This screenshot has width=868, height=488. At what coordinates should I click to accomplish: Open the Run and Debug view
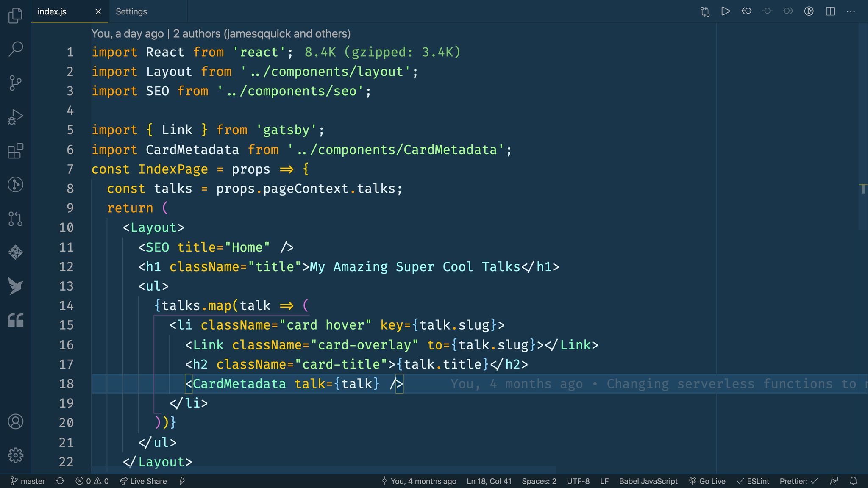click(15, 117)
